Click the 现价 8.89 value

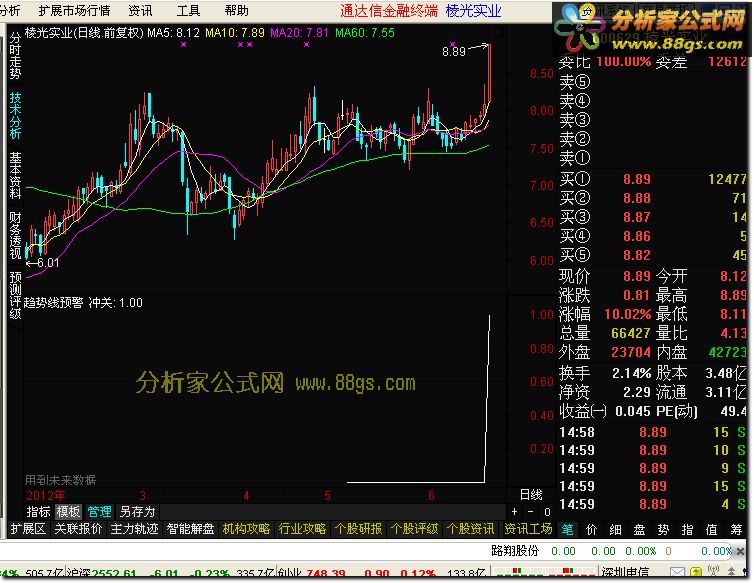[637, 276]
